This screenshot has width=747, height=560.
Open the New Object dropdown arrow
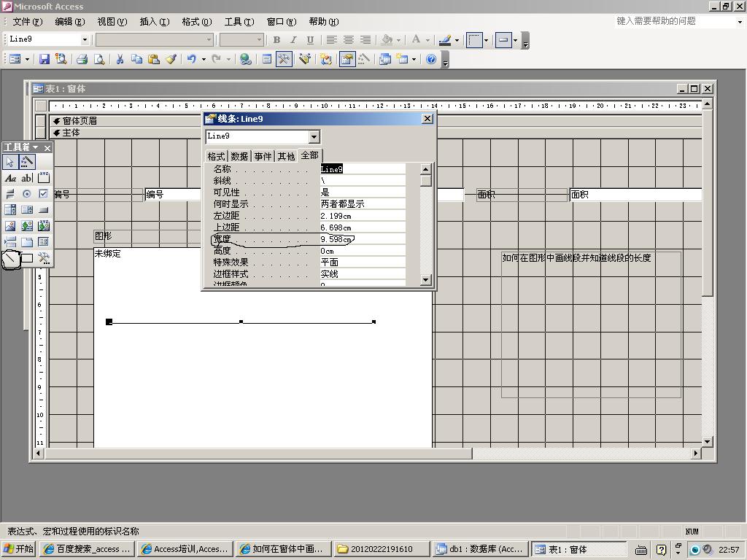click(414, 59)
